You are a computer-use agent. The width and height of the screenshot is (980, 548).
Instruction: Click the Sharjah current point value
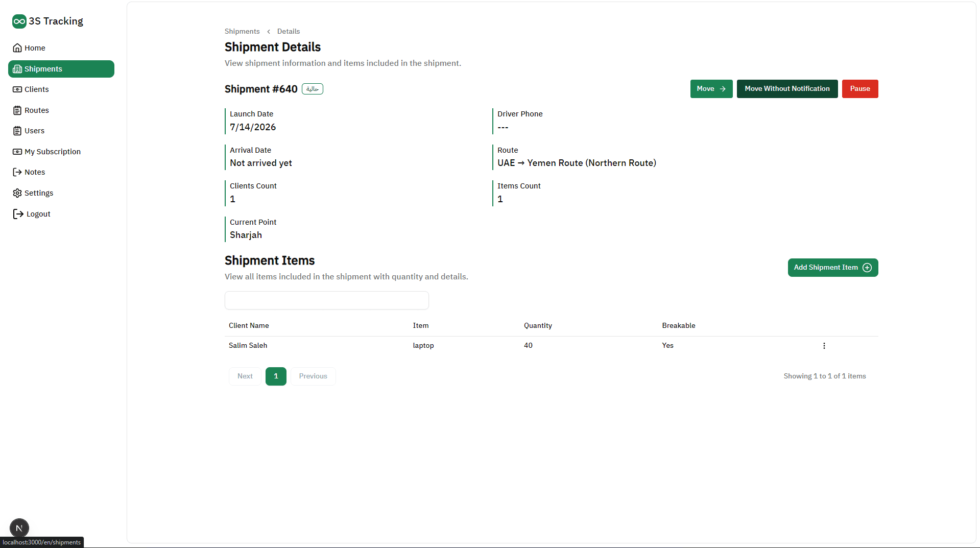click(x=246, y=235)
